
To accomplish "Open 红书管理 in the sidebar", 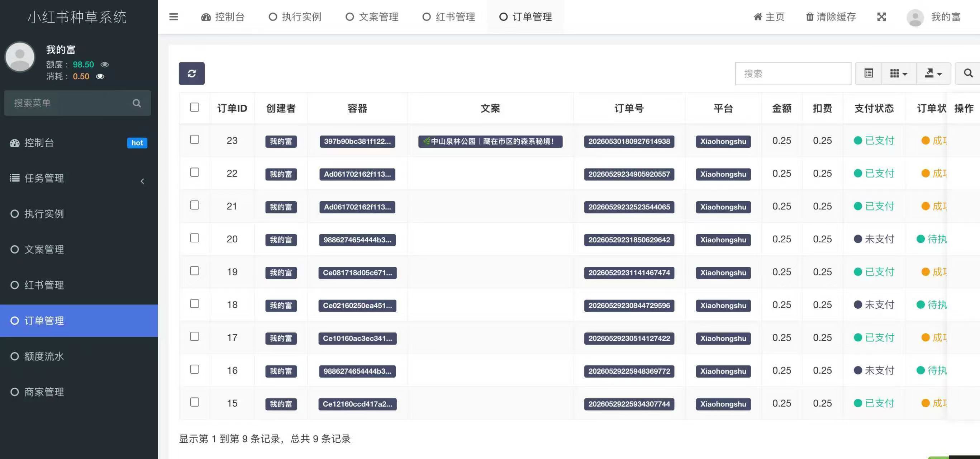I will tap(79, 285).
